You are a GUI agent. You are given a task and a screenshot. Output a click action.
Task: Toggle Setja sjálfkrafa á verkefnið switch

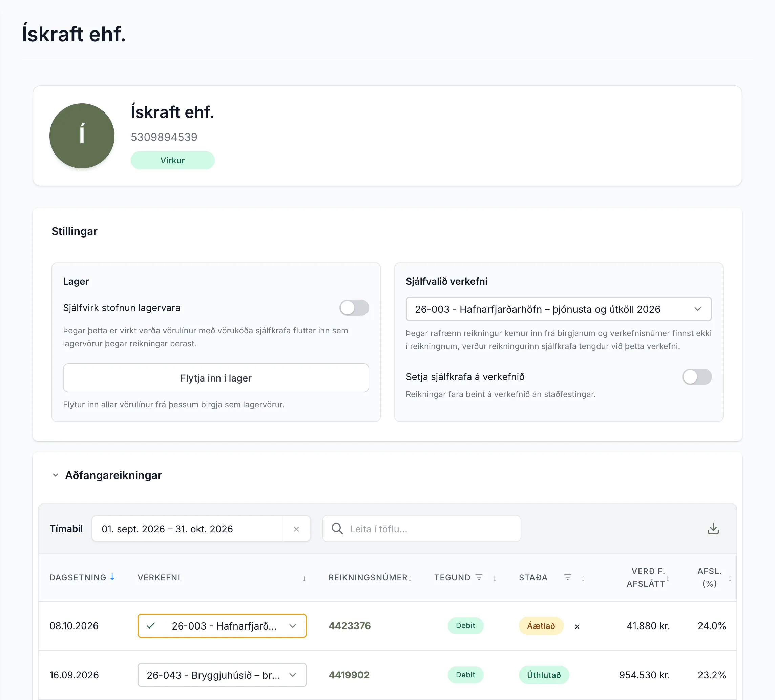(x=697, y=376)
